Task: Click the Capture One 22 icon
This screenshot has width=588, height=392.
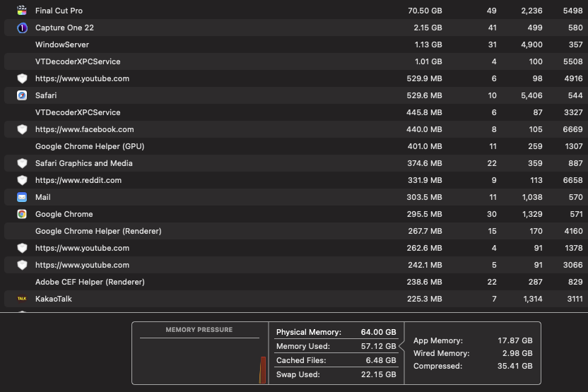Action: click(x=22, y=28)
